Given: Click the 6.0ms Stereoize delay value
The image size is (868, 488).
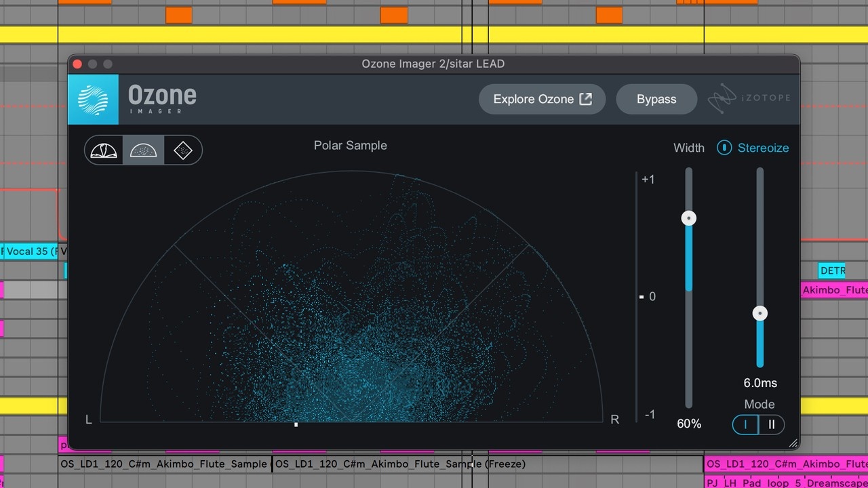Looking at the screenshot, I should coord(760,383).
